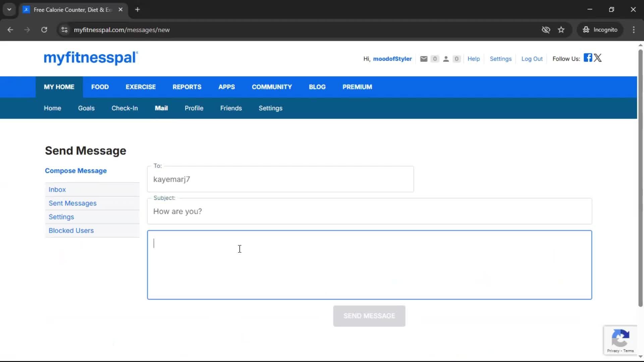This screenshot has height=362, width=644.
Task: Go to the Profile submenu item
Action: click(x=194, y=108)
